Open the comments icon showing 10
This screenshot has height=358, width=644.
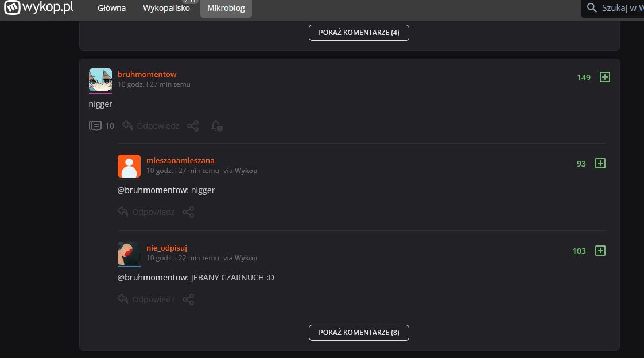[96, 125]
